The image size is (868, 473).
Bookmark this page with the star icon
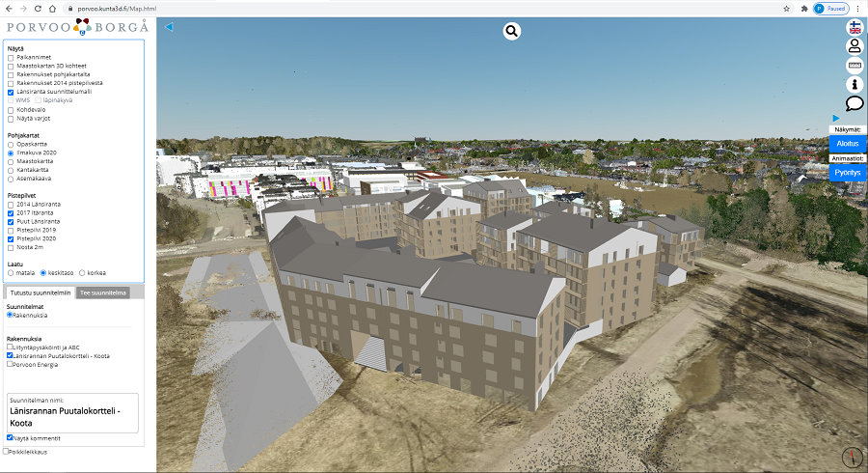click(x=787, y=8)
